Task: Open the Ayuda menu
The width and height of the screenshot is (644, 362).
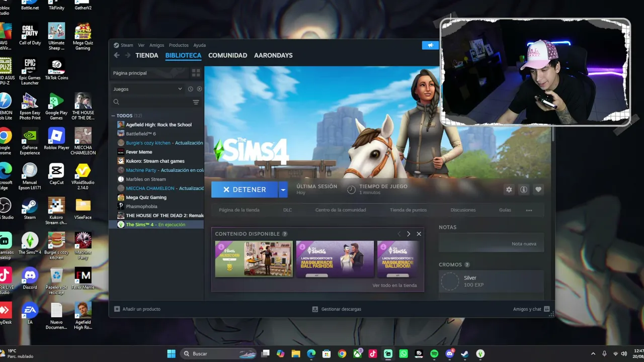Action: tap(199, 45)
